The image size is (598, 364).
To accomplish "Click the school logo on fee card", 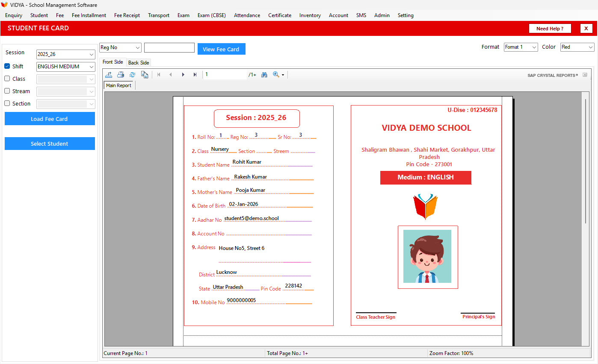I will (426, 206).
